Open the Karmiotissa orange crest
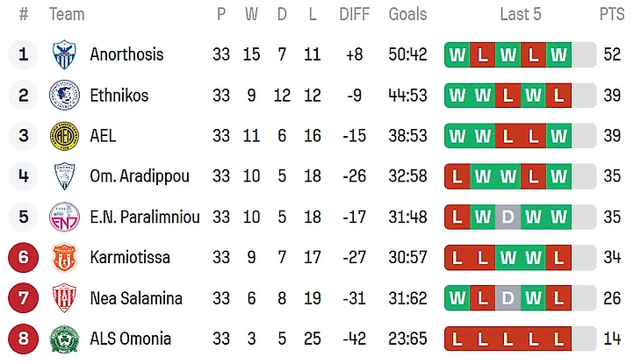The width and height of the screenshot is (641, 364). pos(65,257)
